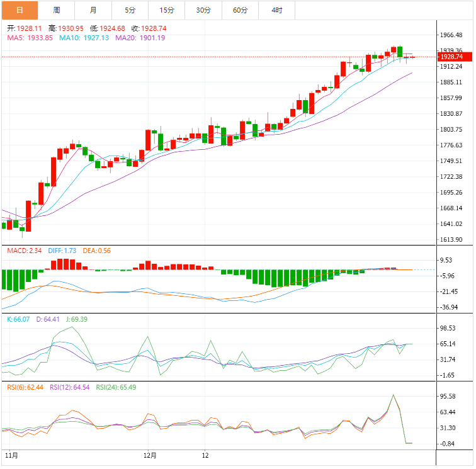The width and height of the screenshot is (476, 469).
Task: Click the DEA: 0.56 value label
Action: (96, 251)
